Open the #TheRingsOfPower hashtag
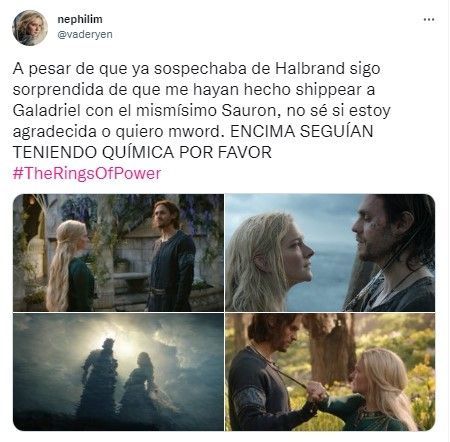 87,173
